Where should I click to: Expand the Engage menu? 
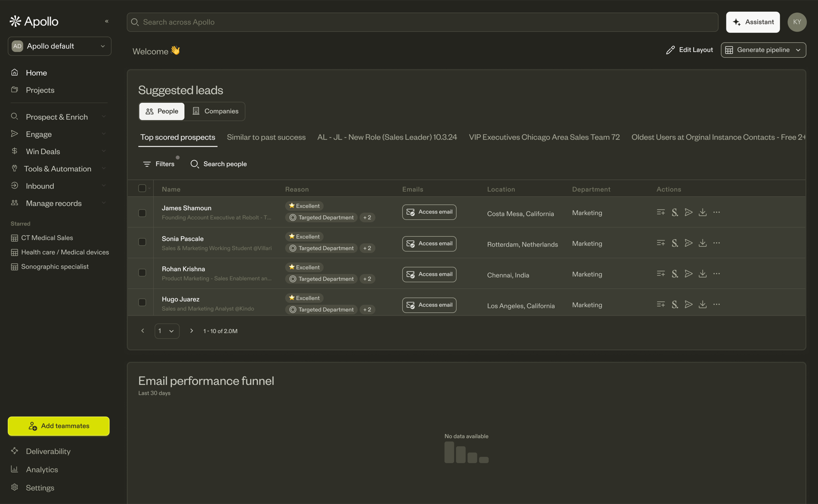point(59,134)
